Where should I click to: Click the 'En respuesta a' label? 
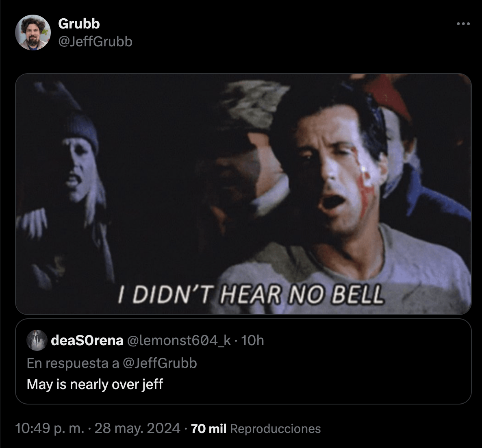(73, 363)
